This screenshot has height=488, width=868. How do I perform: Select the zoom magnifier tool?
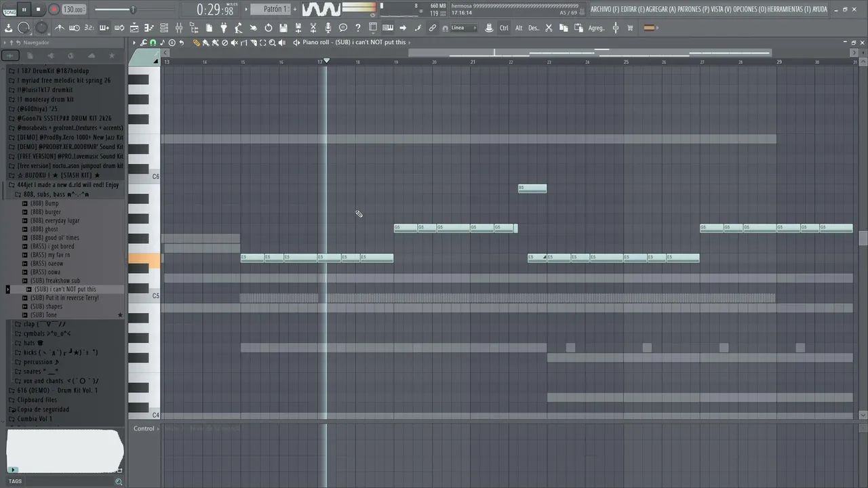(272, 42)
